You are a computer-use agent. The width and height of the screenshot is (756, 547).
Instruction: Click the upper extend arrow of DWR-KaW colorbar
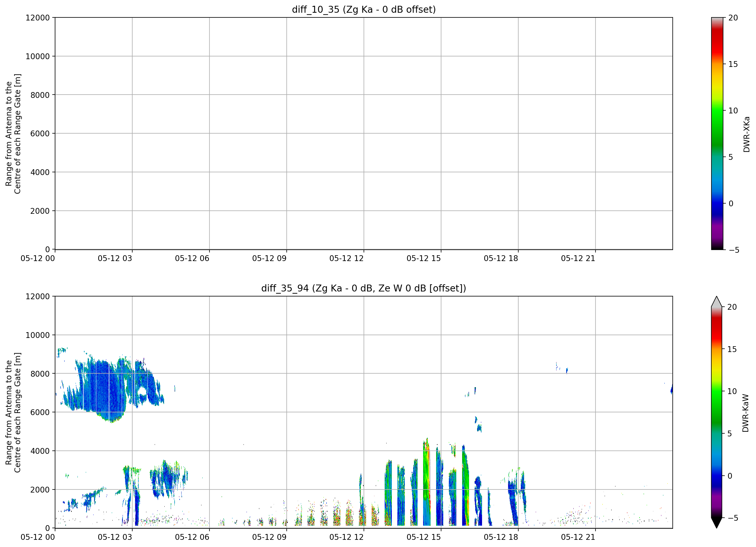pos(717,302)
